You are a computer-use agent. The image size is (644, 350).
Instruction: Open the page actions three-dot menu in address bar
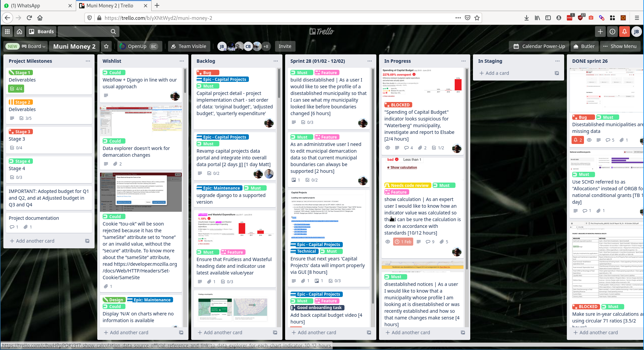[x=458, y=18]
